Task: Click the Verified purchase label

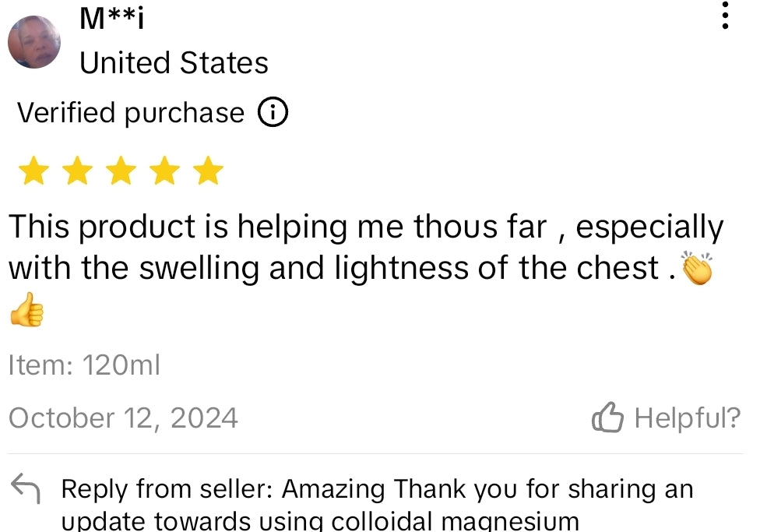Action: pyautogui.click(x=131, y=114)
